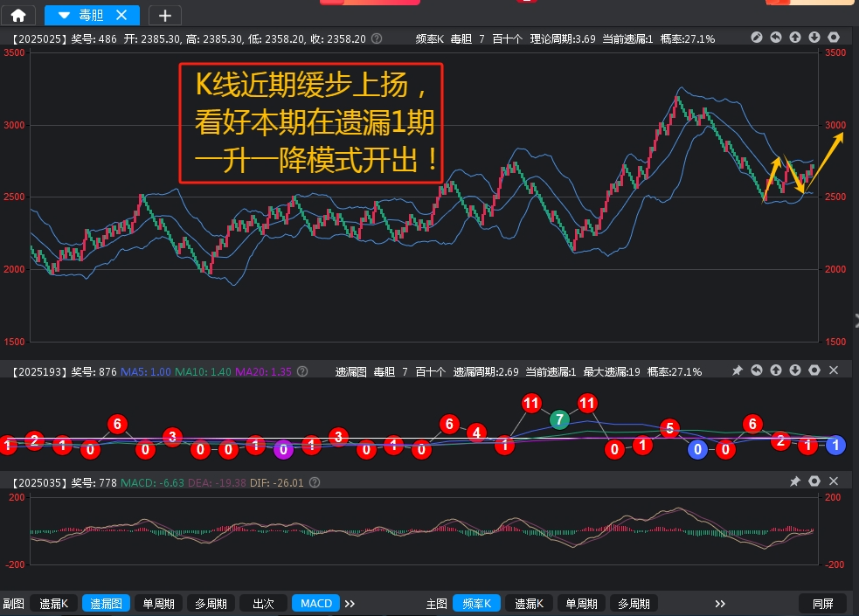
Task: Expand more main chart options after 多周期
Action: point(720,604)
